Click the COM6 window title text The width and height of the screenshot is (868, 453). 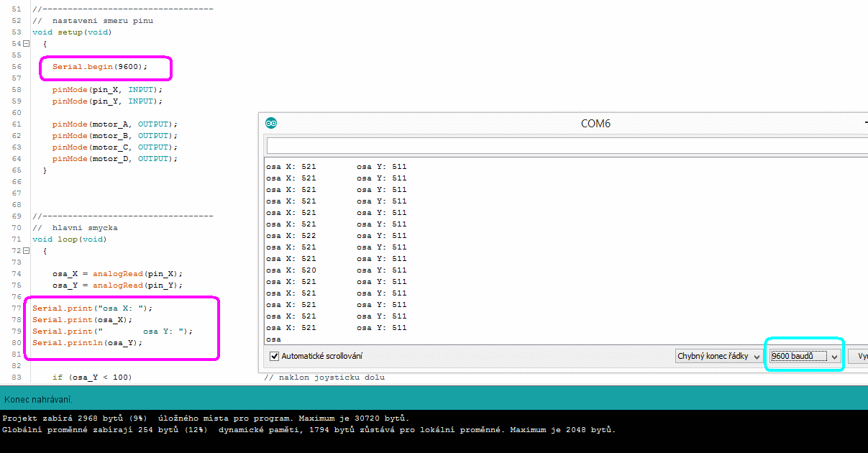click(595, 124)
